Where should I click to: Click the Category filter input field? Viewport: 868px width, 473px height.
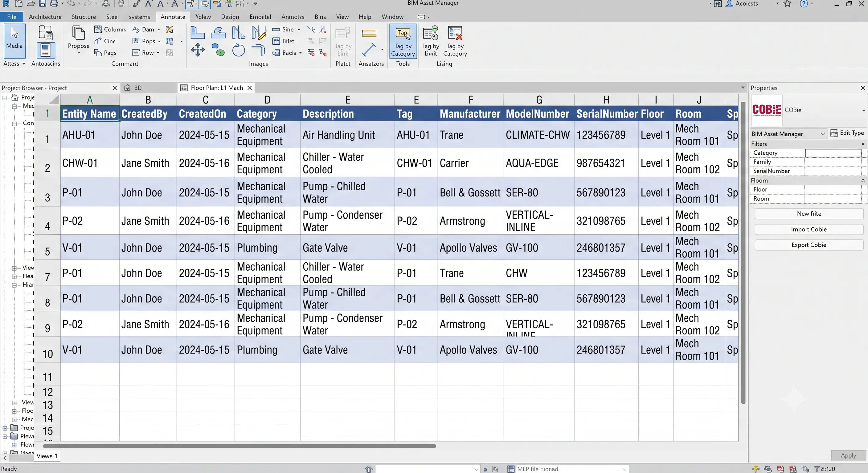pyautogui.click(x=833, y=153)
